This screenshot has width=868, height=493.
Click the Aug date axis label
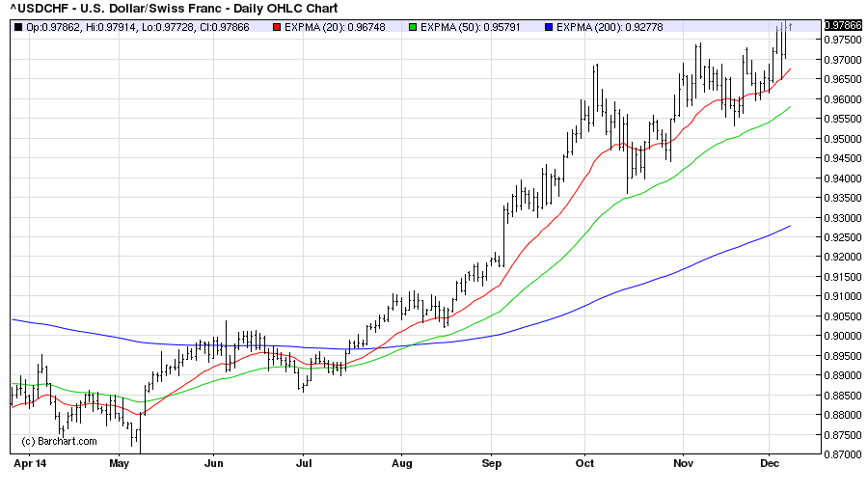tap(402, 463)
